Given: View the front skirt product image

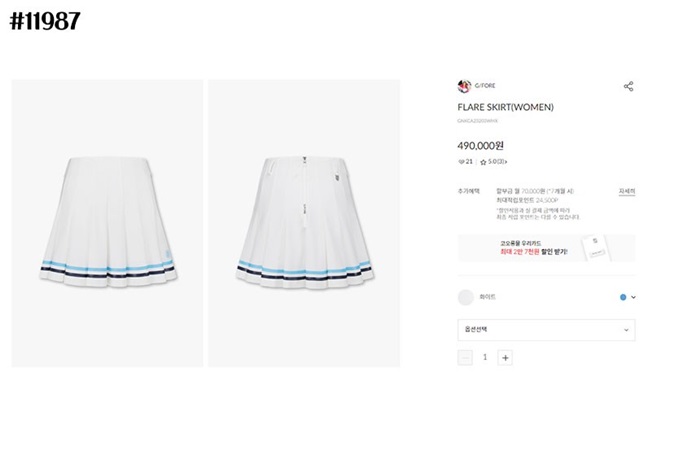Looking at the screenshot, I should click(107, 223).
